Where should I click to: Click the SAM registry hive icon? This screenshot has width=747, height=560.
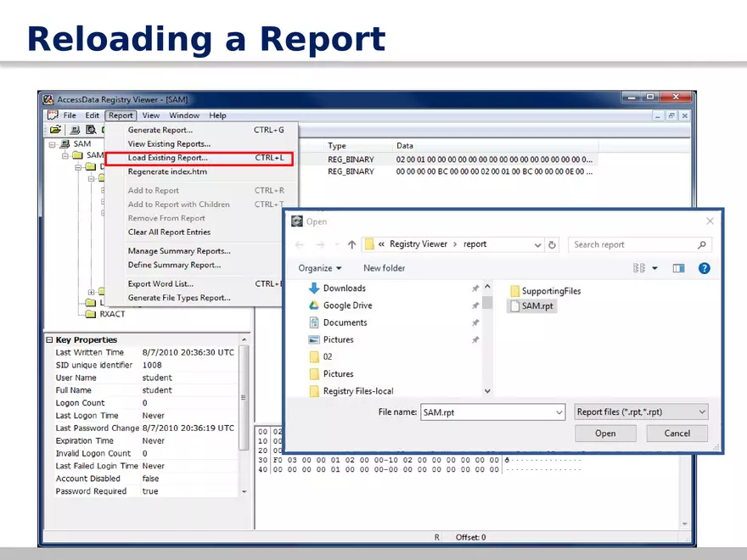click(x=65, y=143)
